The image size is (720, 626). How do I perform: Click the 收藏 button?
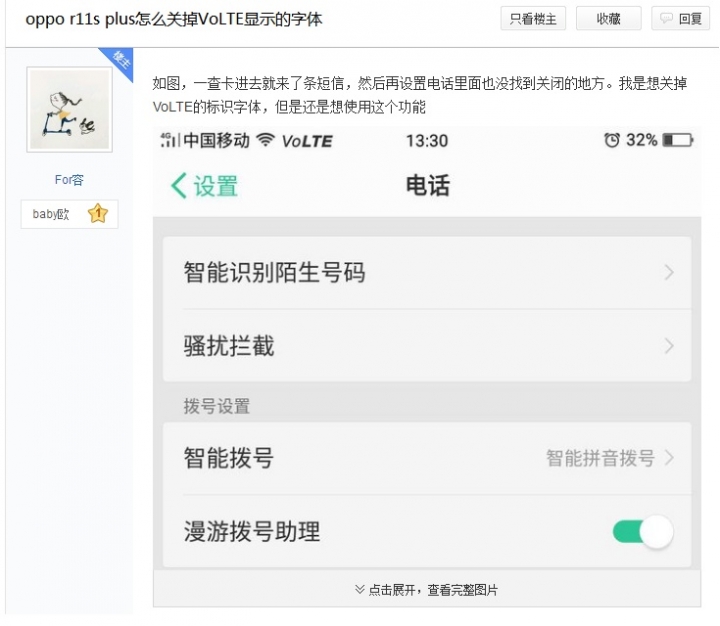point(608,18)
